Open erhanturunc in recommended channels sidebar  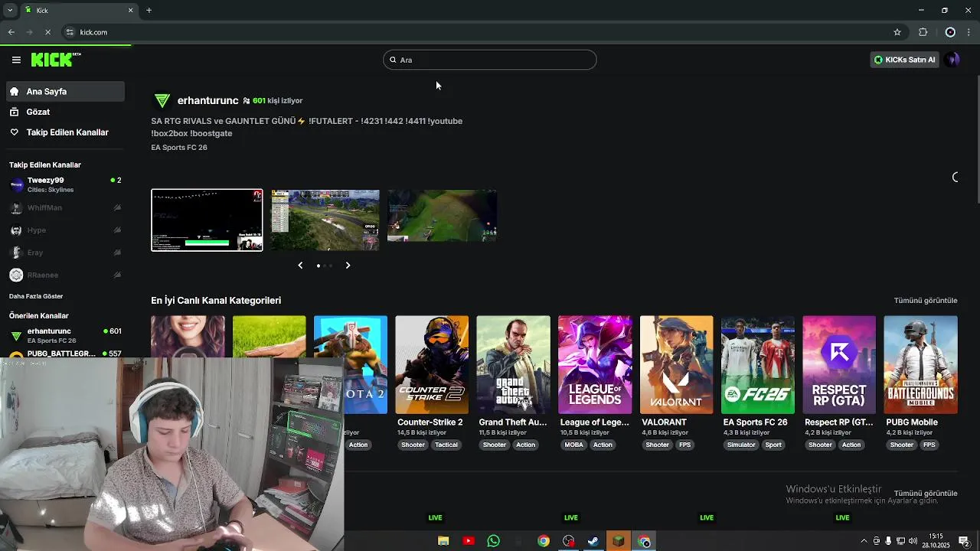pyautogui.click(x=65, y=335)
